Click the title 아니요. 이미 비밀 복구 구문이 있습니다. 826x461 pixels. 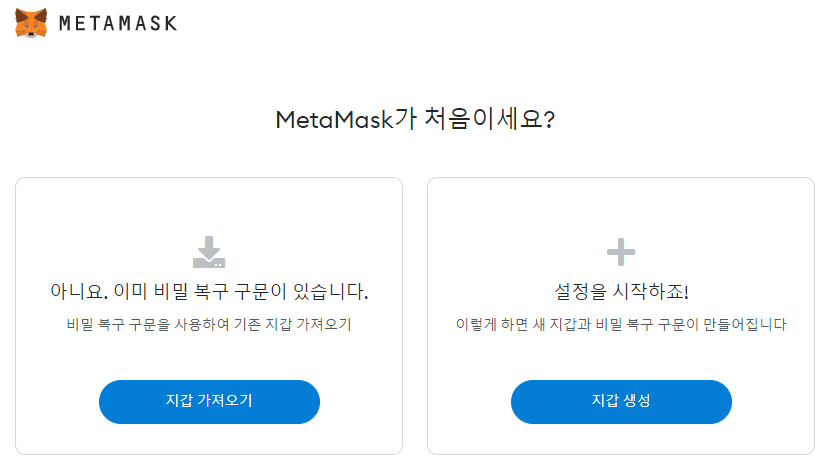point(209,291)
